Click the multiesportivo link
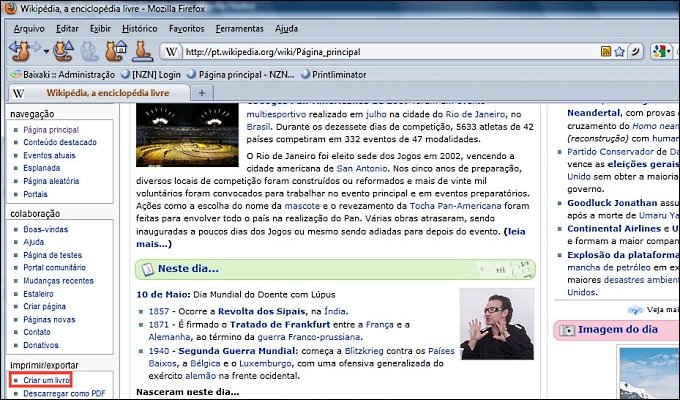The width and height of the screenshot is (680, 400). (x=276, y=115)
